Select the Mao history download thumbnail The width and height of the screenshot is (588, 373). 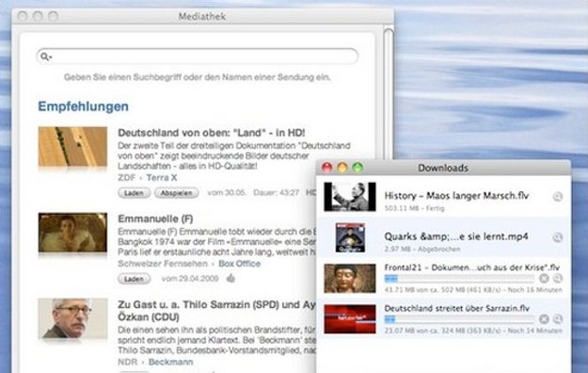point(350,197)
